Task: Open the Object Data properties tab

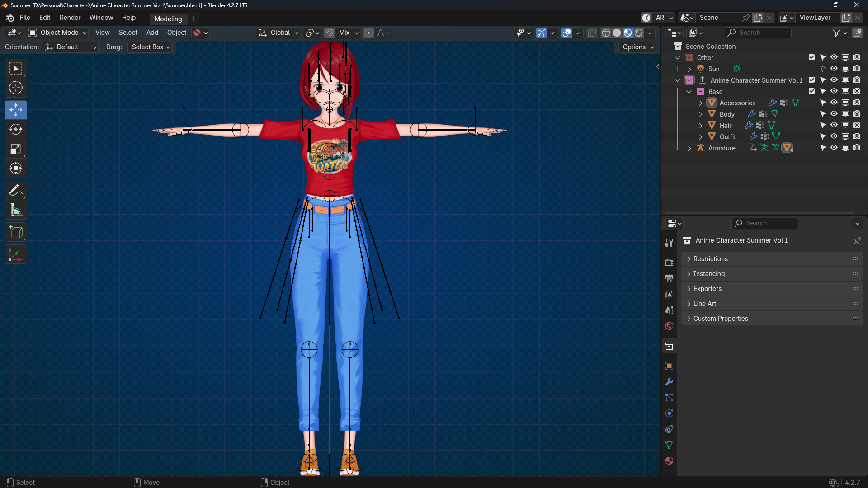Action: click(x=670, y=445)
